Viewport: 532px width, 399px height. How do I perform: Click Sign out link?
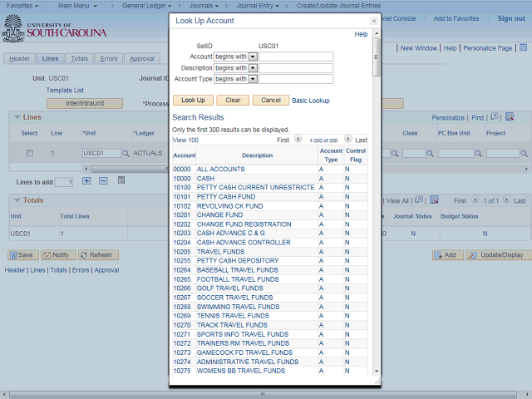pos(511,18)
